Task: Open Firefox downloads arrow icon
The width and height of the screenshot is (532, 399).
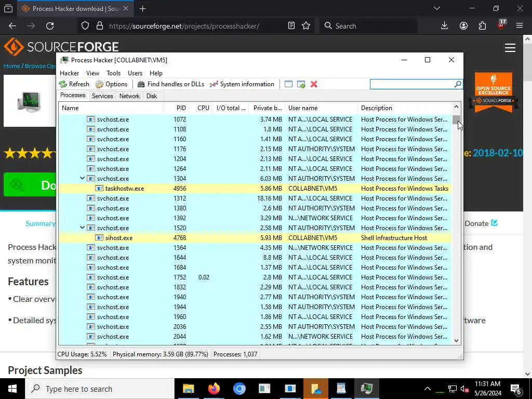Action: (445, 26)
